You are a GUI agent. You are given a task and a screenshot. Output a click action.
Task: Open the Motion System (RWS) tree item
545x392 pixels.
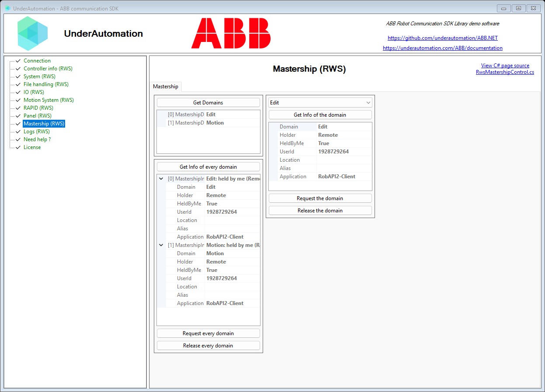[x=49, y=100]
